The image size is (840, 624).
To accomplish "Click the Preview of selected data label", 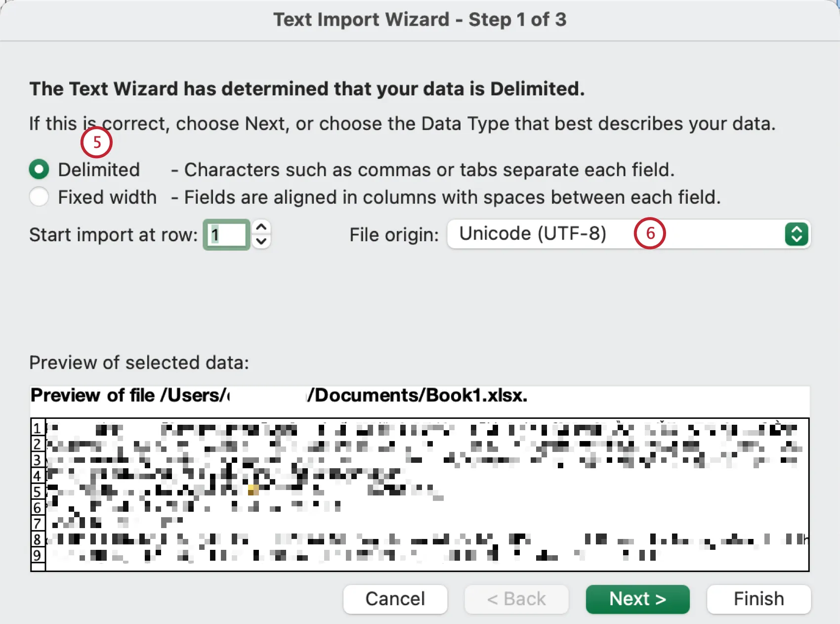I will (139, 362).
